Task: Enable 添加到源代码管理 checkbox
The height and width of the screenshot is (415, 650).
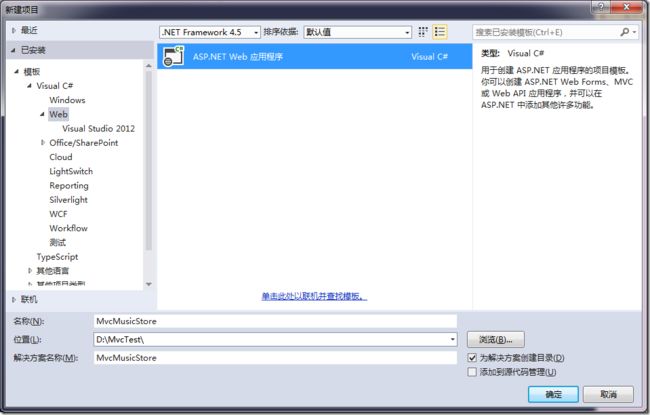Action: (x=472, y=372)
